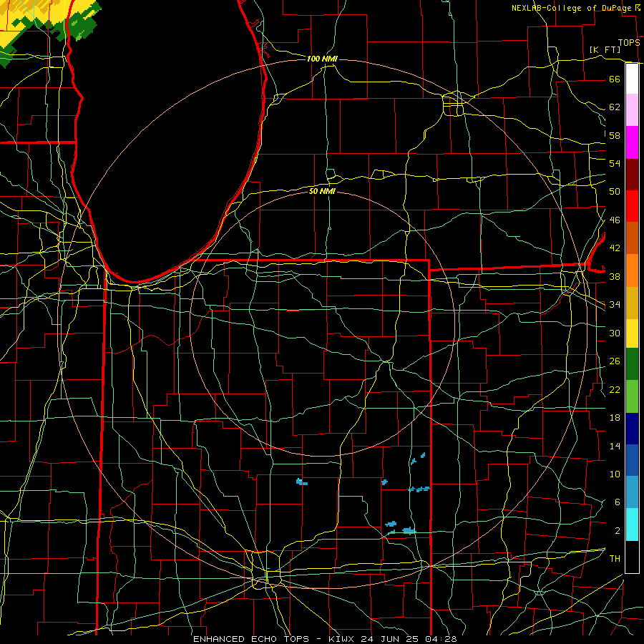Select the bright red legend swatch
The image size is (644, 644).
pos(632,206)
